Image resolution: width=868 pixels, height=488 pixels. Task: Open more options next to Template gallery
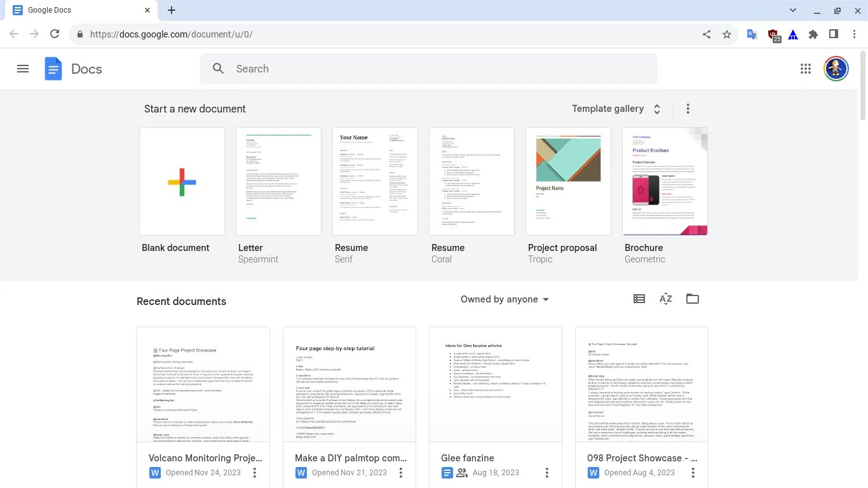point(688,109)
